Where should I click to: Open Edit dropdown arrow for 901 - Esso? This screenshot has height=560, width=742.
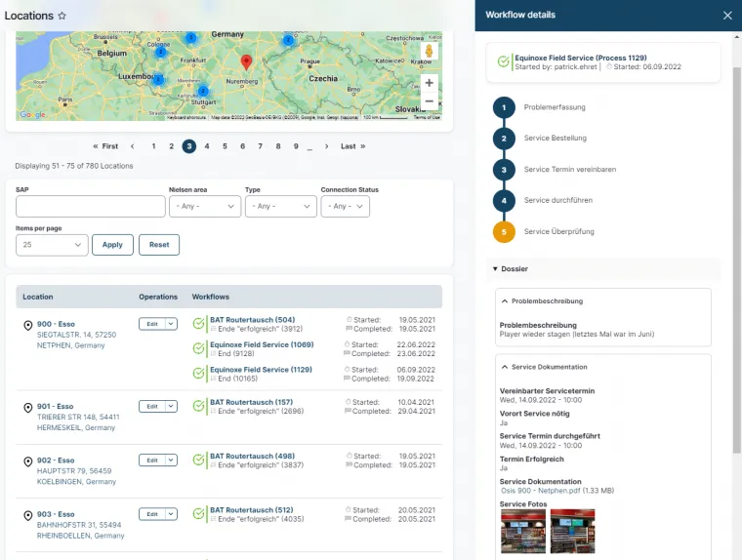click(171, 406)
